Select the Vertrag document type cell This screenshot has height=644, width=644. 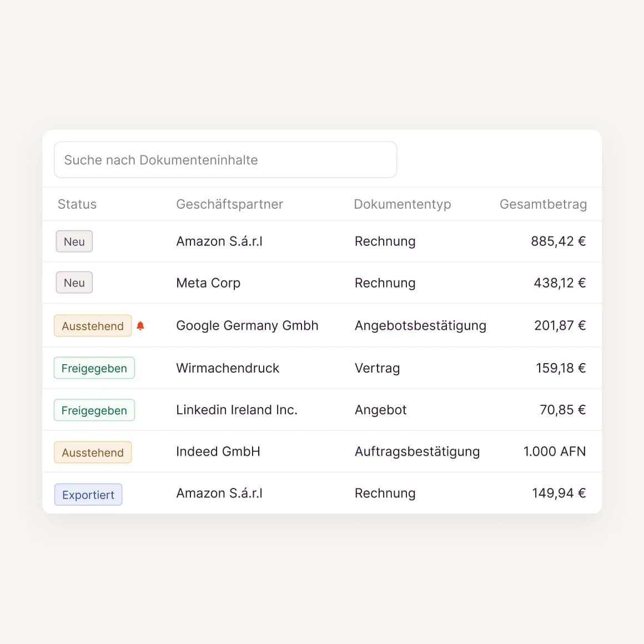pos(377,368)
